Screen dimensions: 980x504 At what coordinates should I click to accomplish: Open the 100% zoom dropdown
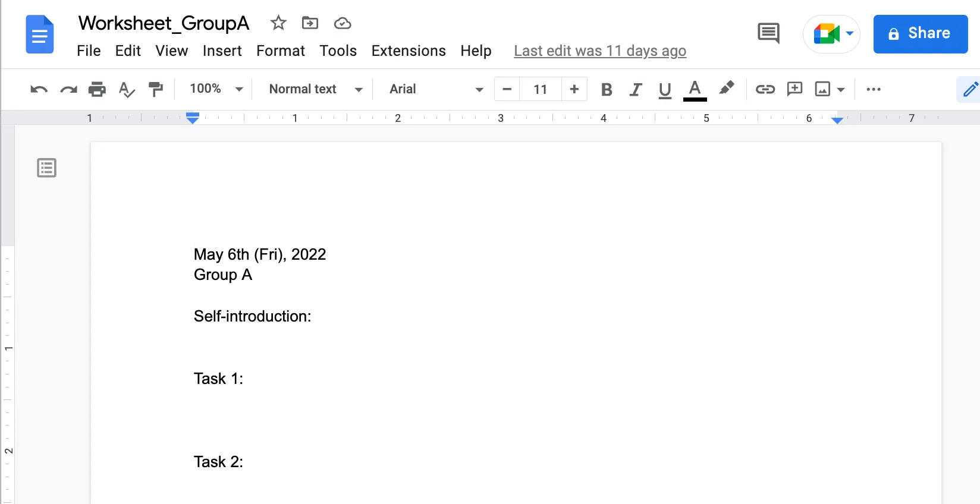click(x=216, y=89)
